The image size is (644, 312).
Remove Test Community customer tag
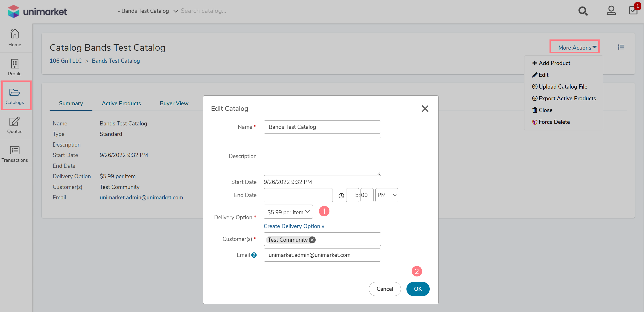(x=312, y=240)
